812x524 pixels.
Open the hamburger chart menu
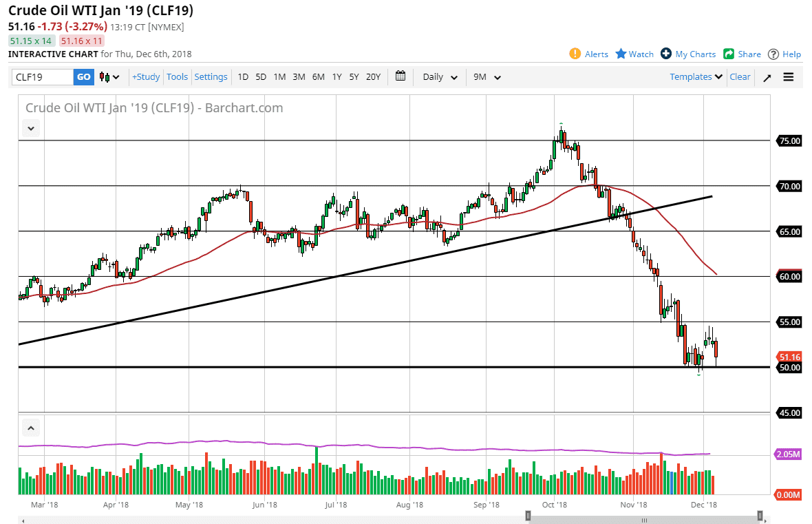point(788,76)
